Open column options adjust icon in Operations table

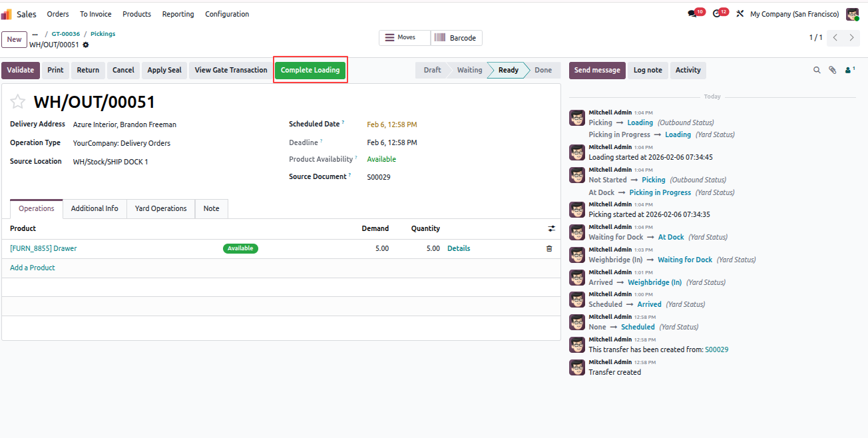551,228
